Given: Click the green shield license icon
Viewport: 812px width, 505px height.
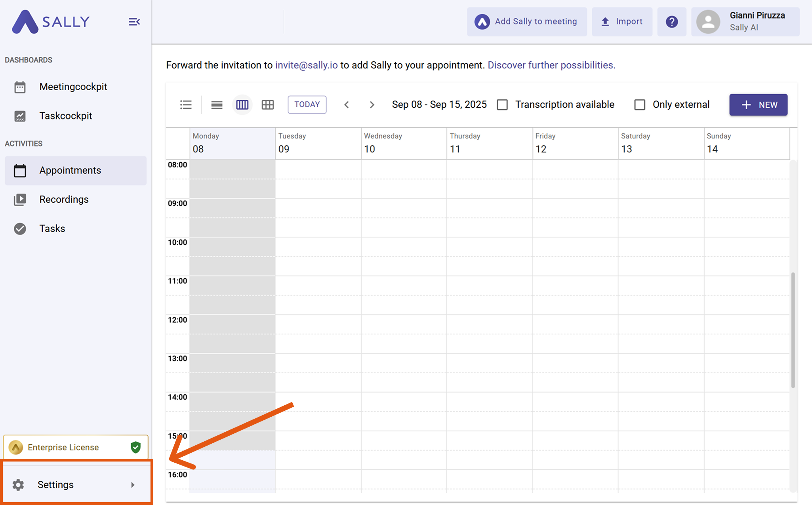Looking at the screenshot, I should pos(135,447).
